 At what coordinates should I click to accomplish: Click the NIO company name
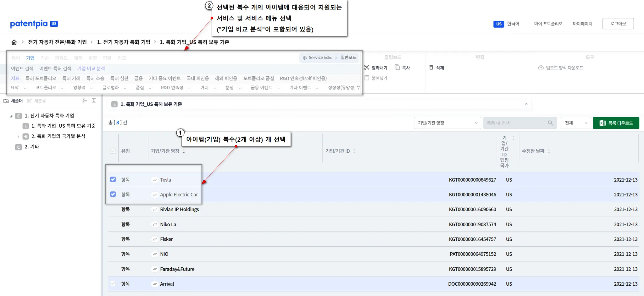pos(164,254)
